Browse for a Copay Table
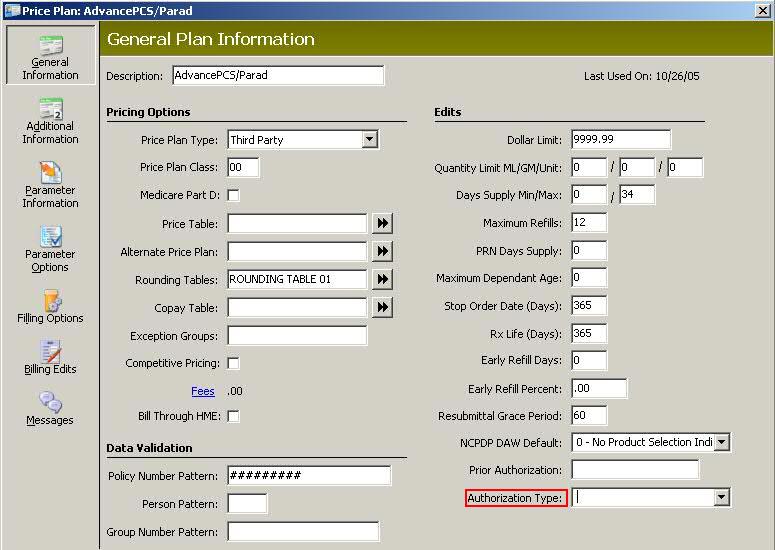The image size is (775, 550). coord(382,307)
